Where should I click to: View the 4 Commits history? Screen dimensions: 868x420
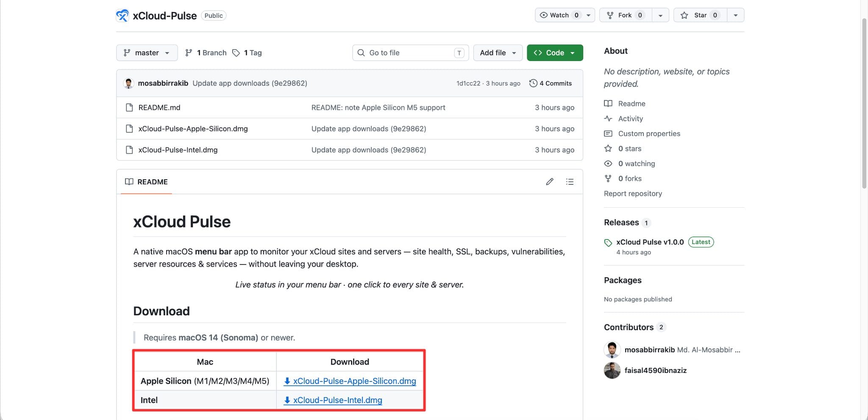551,83
